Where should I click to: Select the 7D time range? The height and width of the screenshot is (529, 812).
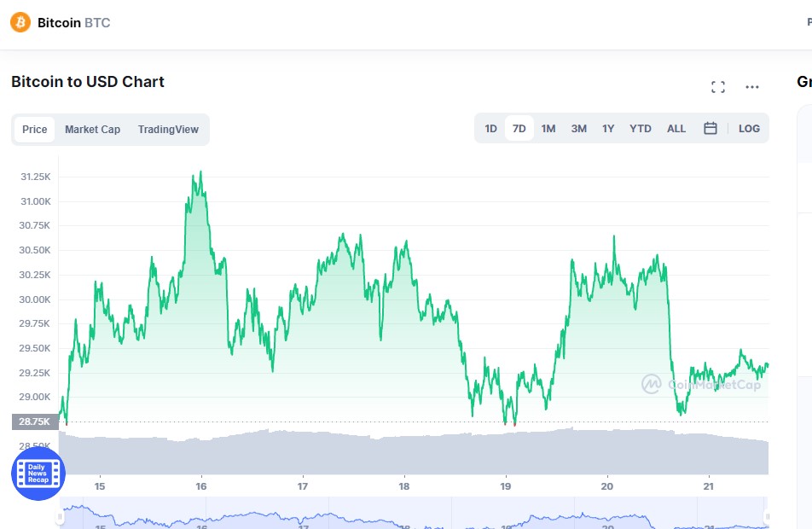[519, 129]
